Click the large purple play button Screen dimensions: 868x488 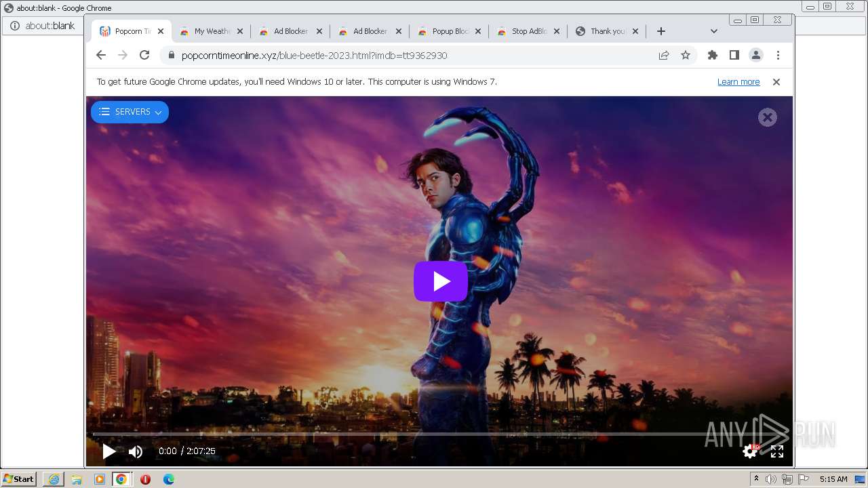tap(441, 281)
